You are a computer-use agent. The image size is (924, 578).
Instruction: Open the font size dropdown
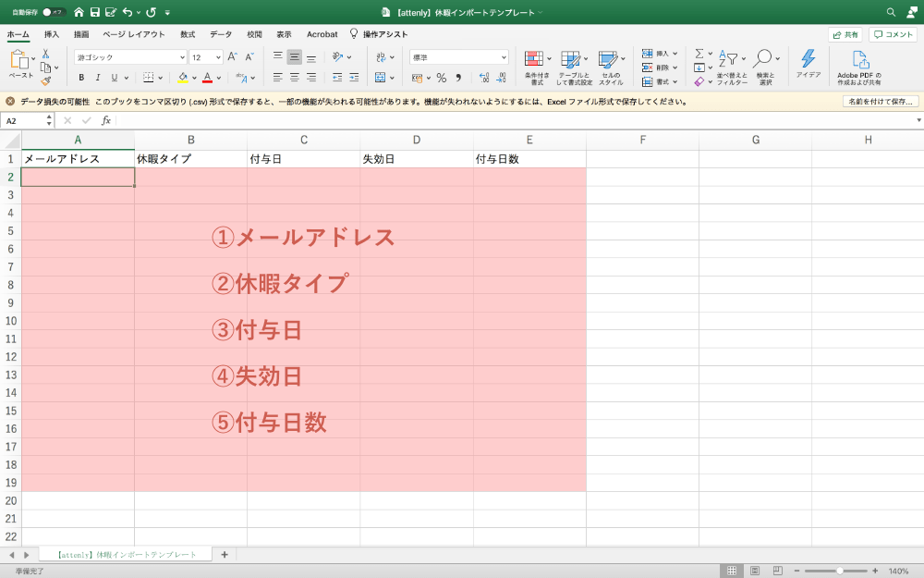(x=206, y=56)
